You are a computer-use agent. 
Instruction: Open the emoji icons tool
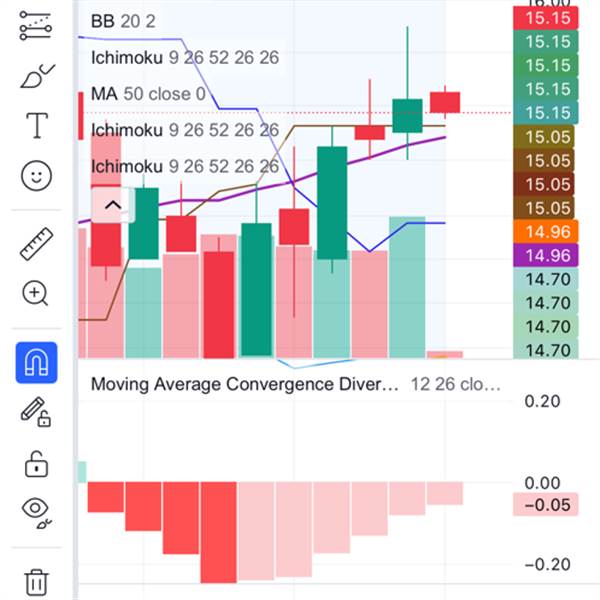click(x=36, y=176)
